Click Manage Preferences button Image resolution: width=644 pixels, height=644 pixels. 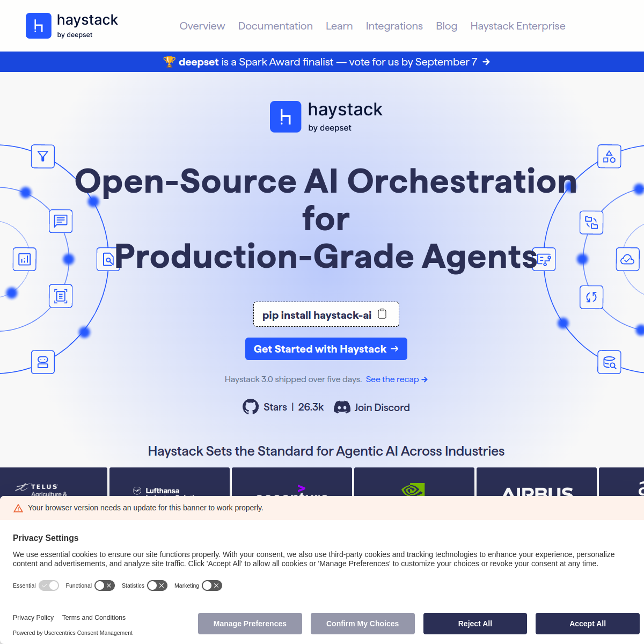tap(250, 624)
